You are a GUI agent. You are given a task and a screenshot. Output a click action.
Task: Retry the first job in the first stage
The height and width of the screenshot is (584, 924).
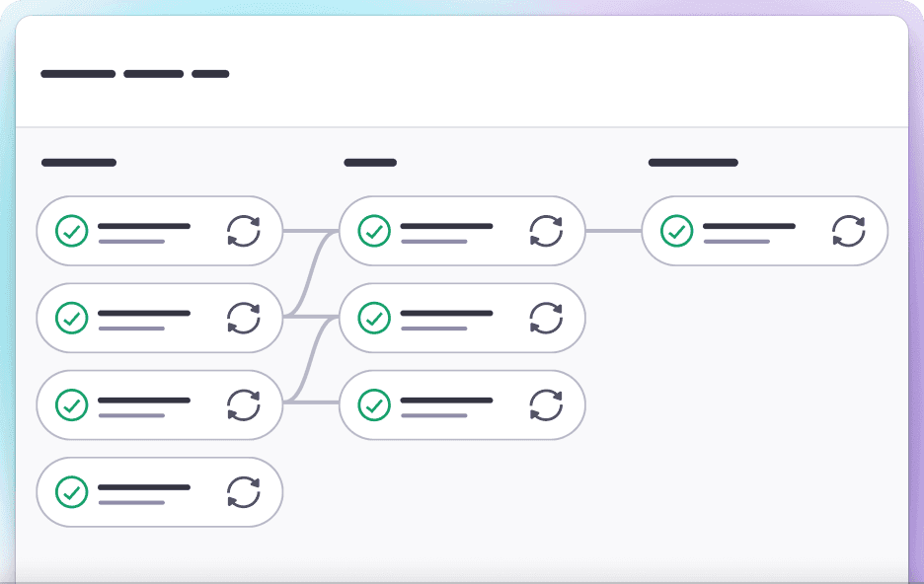(x=244, y=231)
